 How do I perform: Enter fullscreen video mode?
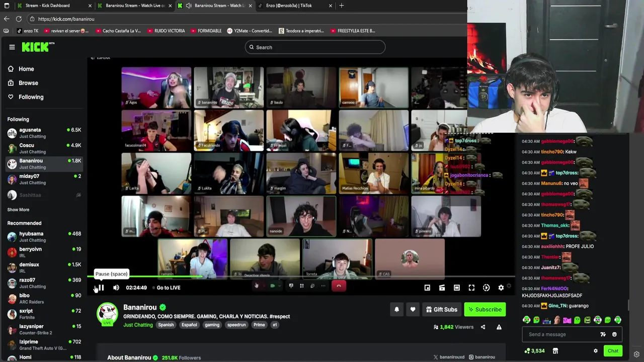point(471,288)
